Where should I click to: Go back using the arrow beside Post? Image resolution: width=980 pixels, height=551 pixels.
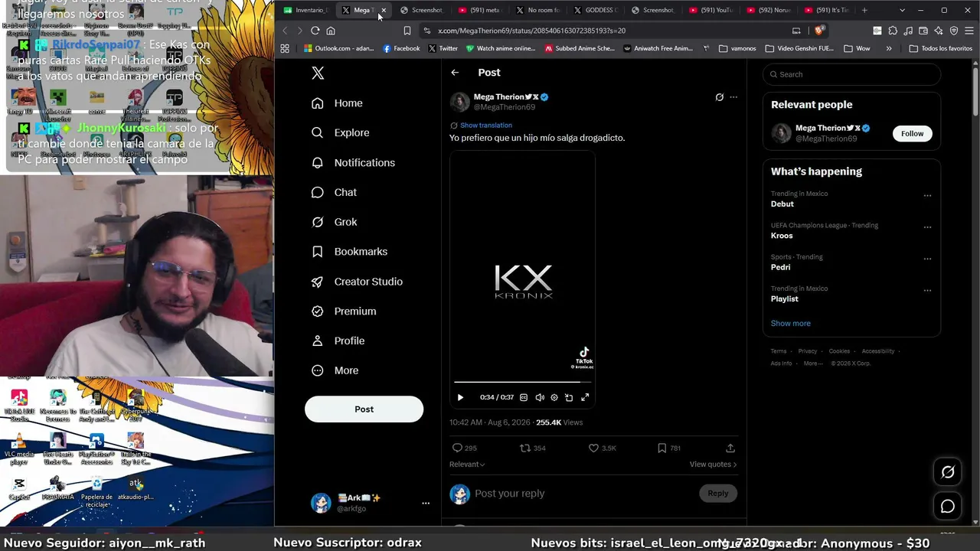(455, 73)
